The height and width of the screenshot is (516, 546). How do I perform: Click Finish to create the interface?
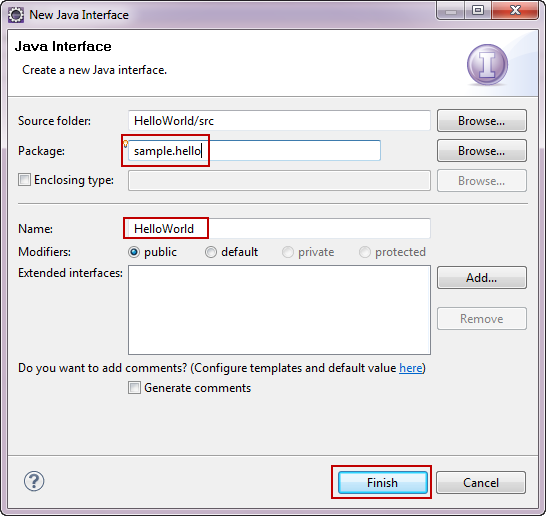pyautogui.click(x=382, y=483)
